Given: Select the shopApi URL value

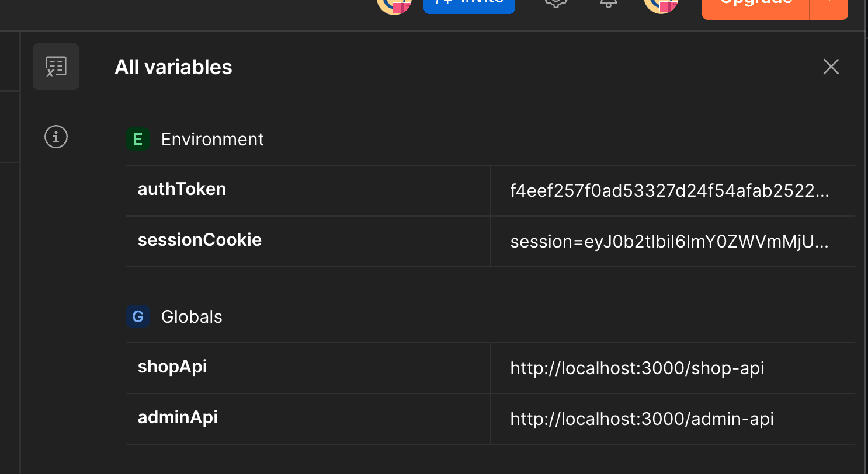Looking at the screenshot, I should point(637,368).
